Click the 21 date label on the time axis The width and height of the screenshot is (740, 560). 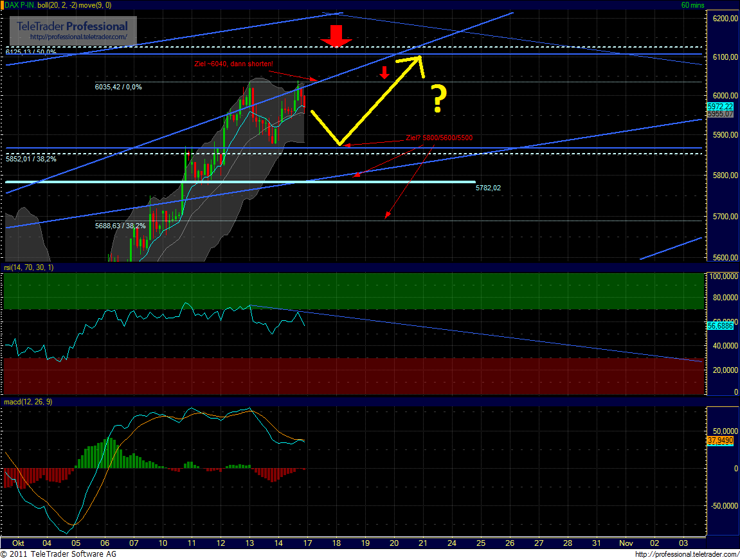click(423, 543)
